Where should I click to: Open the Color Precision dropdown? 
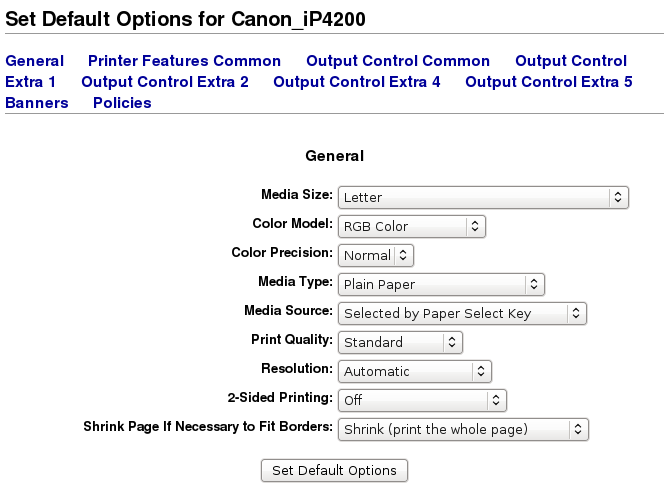376,255
